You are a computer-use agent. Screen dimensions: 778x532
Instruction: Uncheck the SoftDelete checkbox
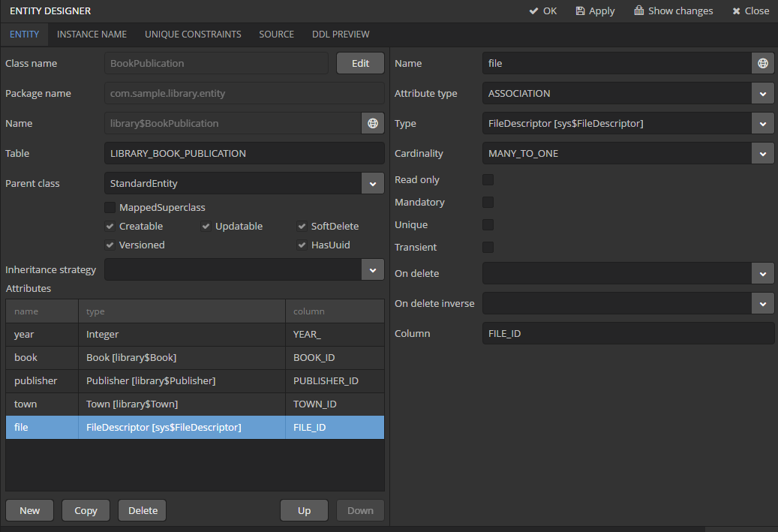pyautogui.click(x=302, y=226)
